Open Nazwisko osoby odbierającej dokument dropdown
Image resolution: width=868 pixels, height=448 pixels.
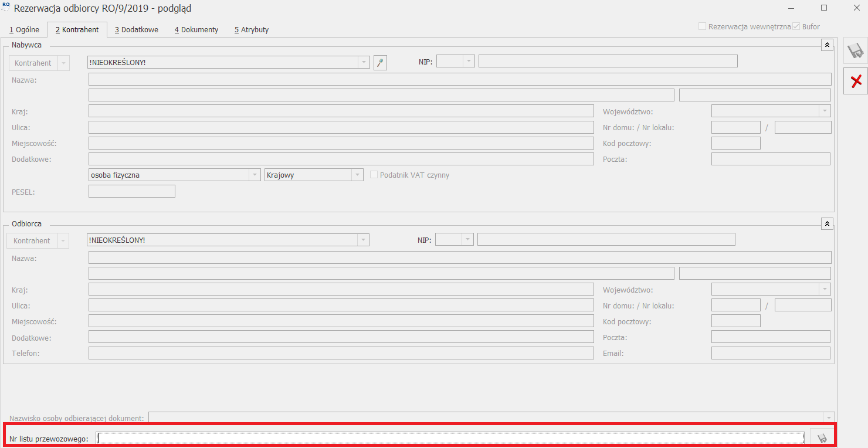click(x=828, y=418)
